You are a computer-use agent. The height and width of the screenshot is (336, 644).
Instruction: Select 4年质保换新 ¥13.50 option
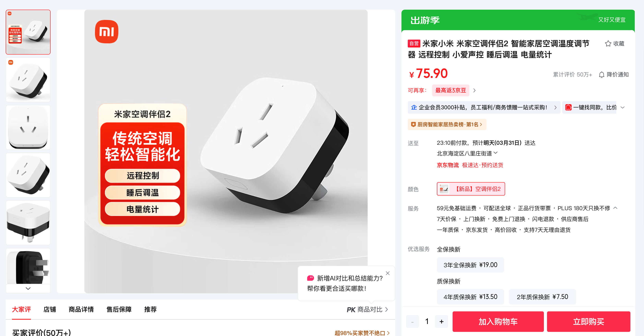pyautogui.click(x=470, y=297)
